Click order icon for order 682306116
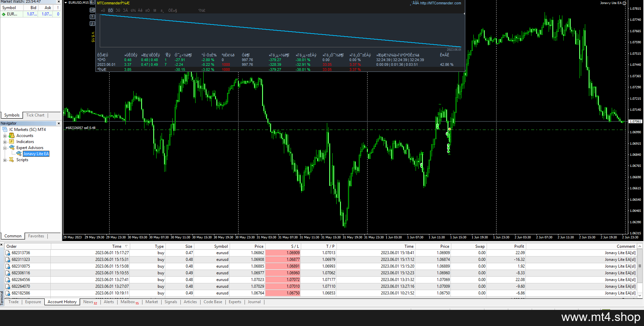The height and width of the screenshot is (326, 644). pos(8,273)
